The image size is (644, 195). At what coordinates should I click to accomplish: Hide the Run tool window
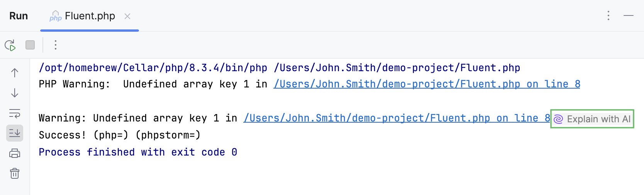pos(629,15)
